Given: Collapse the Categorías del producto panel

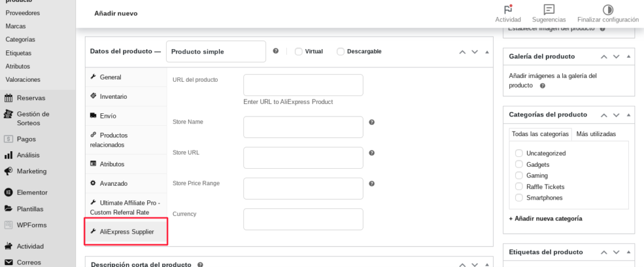Looking at the screenshot, I should tap(628, 115).
